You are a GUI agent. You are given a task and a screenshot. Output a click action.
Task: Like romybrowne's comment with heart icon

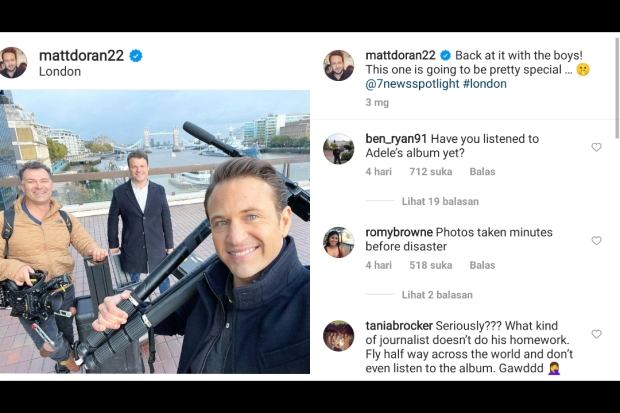click(596, 241)
